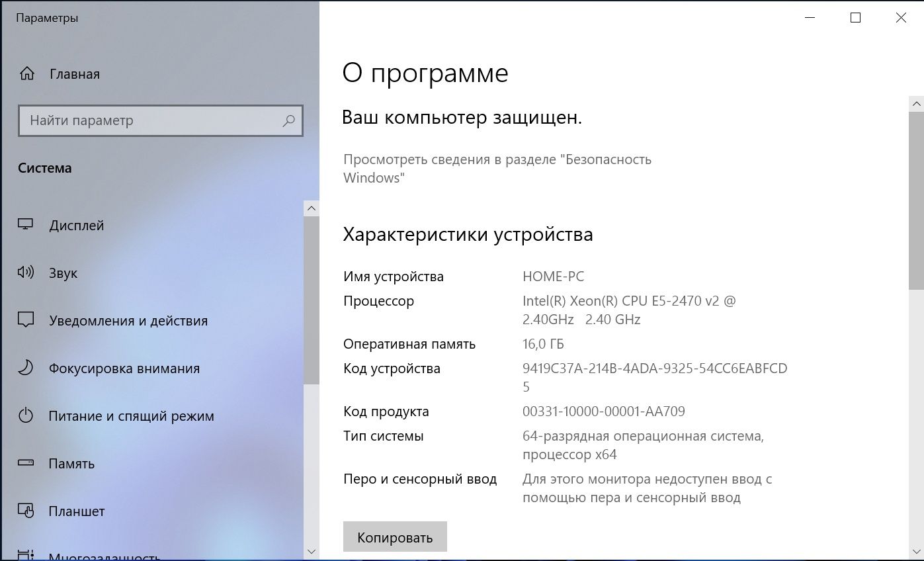Screen dimensions: 924x561
Task: Open the Безопасность Windows details link
Action: [x=497, y=168]
